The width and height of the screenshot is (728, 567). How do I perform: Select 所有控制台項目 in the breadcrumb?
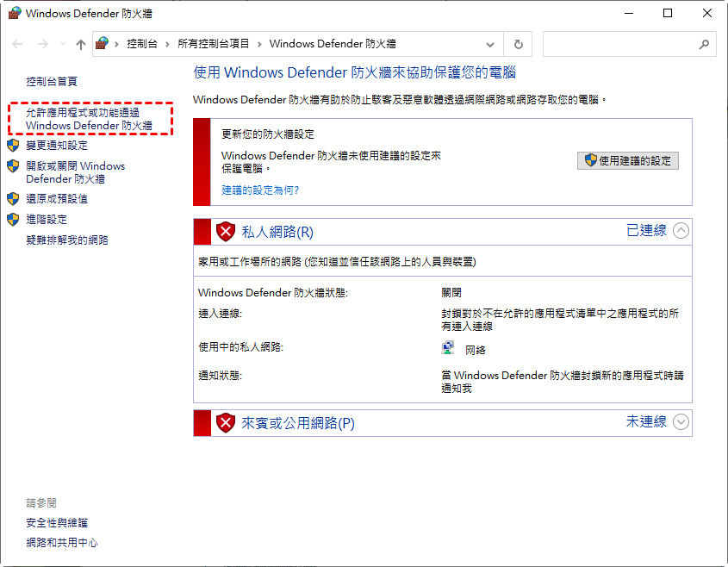213,44
